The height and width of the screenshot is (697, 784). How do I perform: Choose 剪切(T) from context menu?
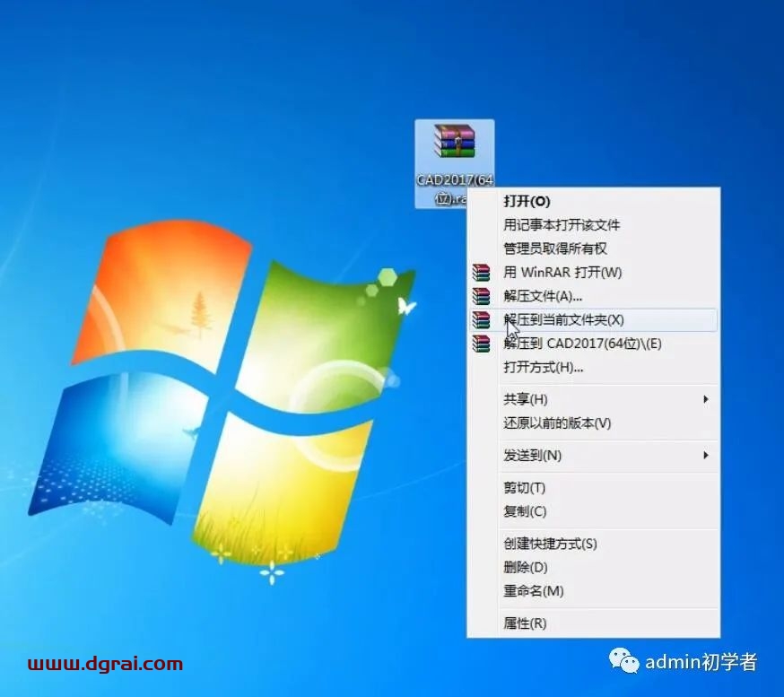593,487
